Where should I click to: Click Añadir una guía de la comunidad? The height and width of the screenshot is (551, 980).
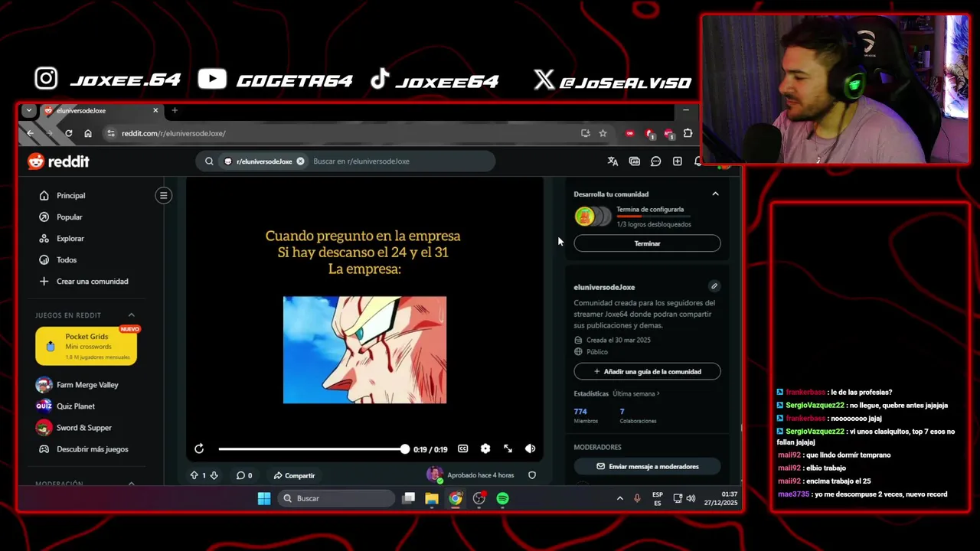point(647,371)
